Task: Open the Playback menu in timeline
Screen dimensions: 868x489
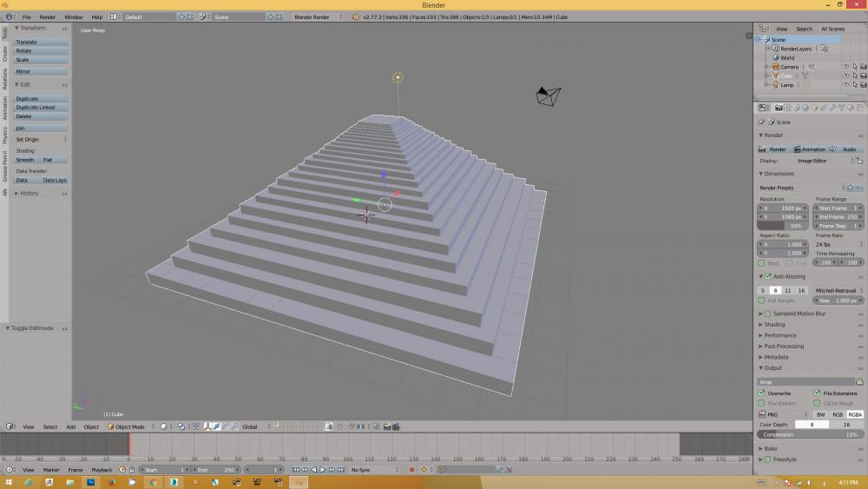Action: (102, 470)
